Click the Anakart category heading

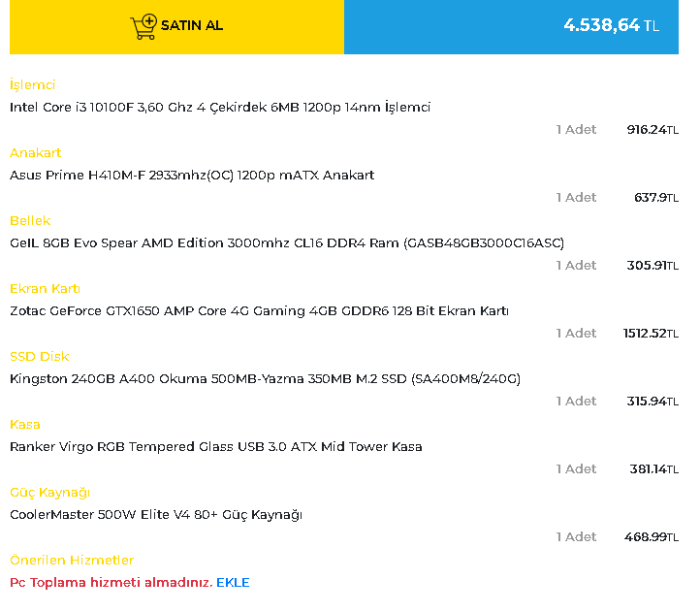(35, 153)
